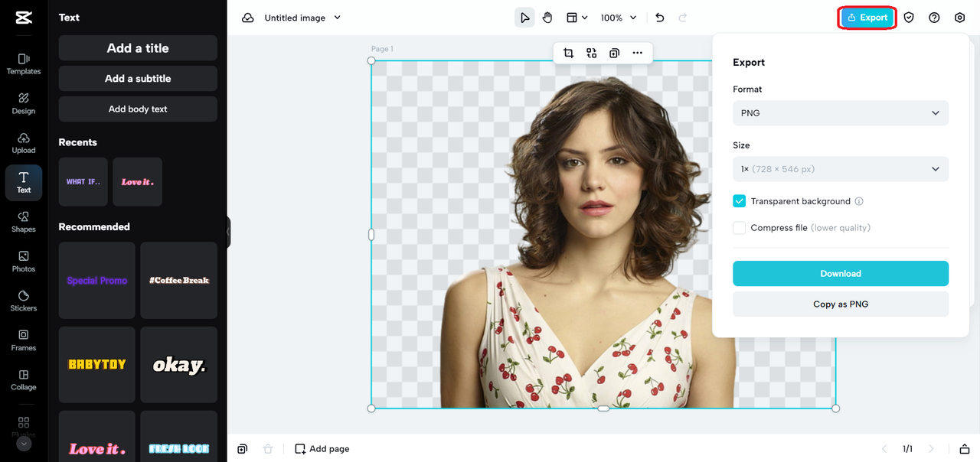
Task: Collapse the left text panel handle
Action: pos(228,232)
